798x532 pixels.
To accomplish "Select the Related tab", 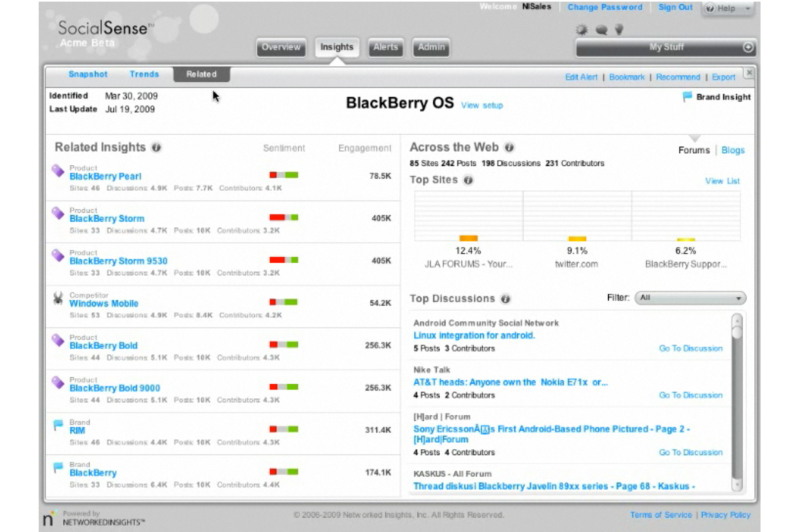I will pyautogui.click(x=202, y=74).
